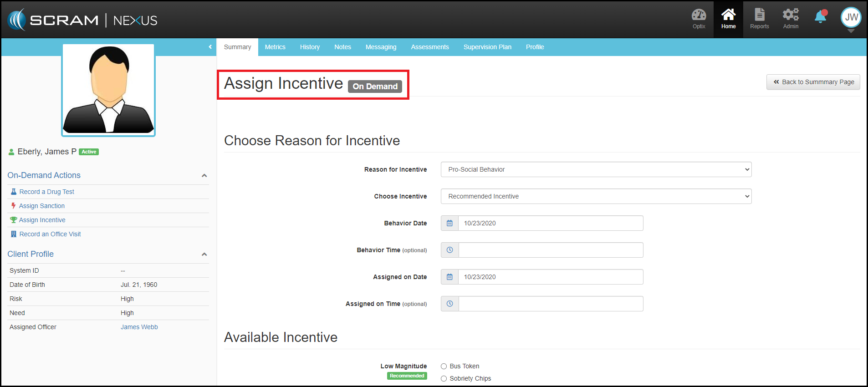Select the Bus Token radio option

444,366
